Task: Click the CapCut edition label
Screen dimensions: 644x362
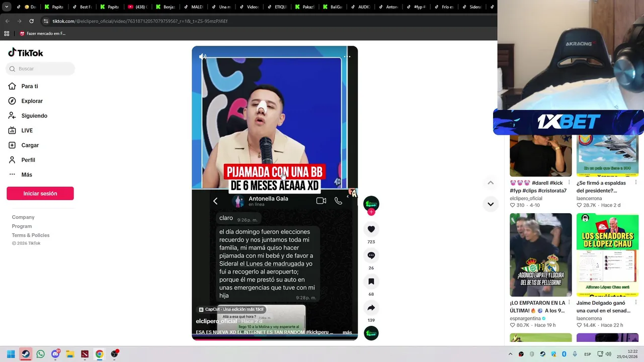Action: tap(231, 310)
